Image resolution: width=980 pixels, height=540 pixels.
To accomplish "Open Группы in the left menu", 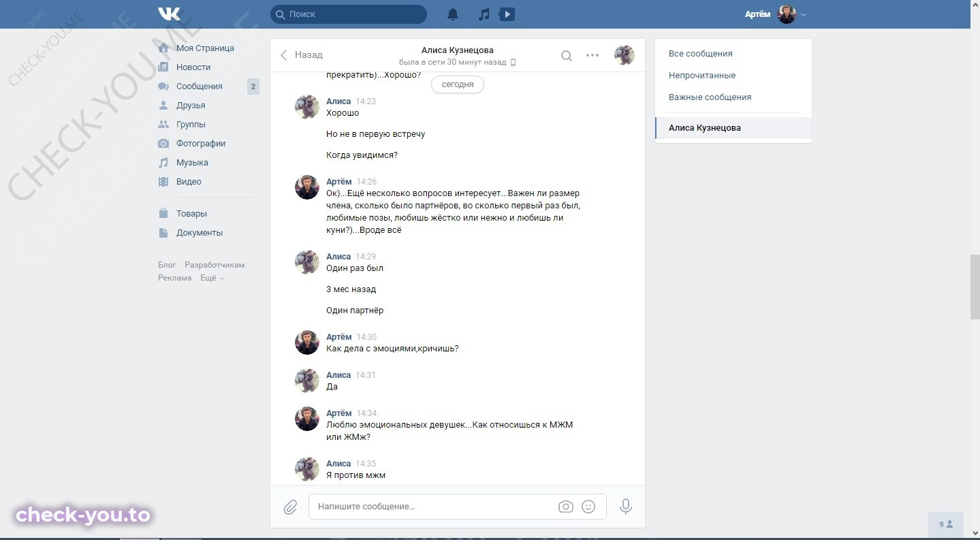I will [x=191, y=125].
